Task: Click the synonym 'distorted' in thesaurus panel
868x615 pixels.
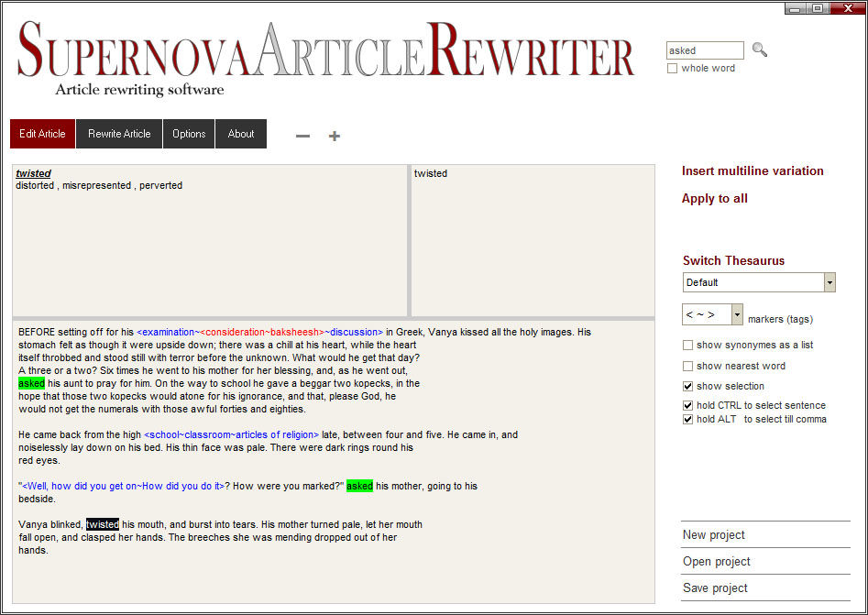Action: (x=35, y=185)
